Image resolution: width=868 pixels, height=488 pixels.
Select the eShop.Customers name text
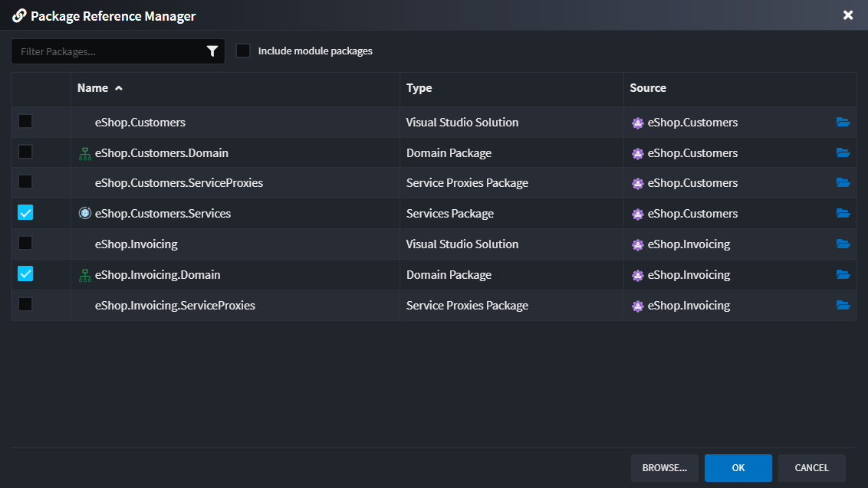[x=140, y=123]
